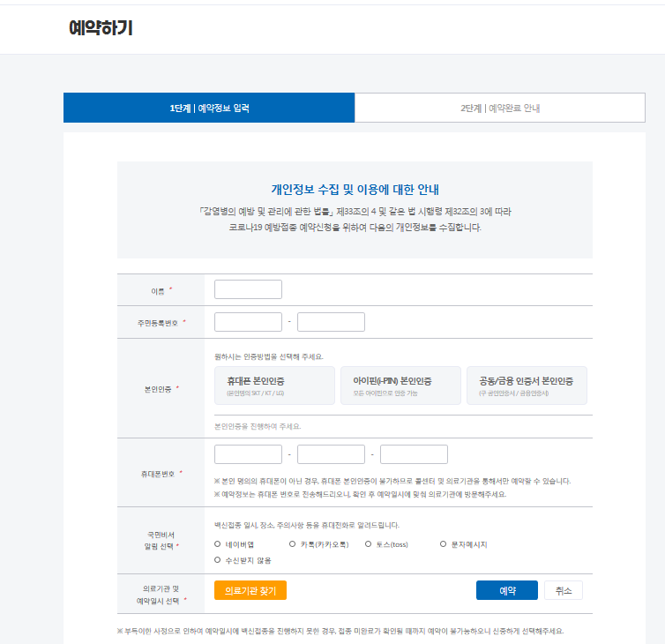This screenshot has height=644, width=665.
Task: Click the 예약하기 page title
Action: click(101, 28)
